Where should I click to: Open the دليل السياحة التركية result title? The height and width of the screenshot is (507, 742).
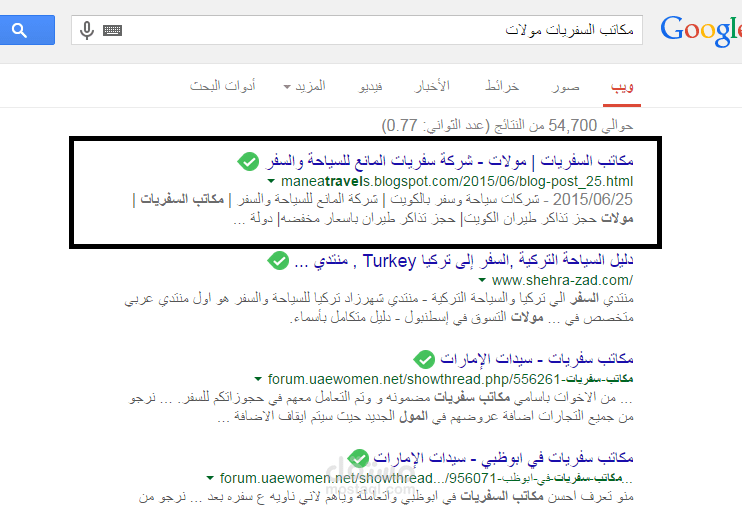[464, 260]
